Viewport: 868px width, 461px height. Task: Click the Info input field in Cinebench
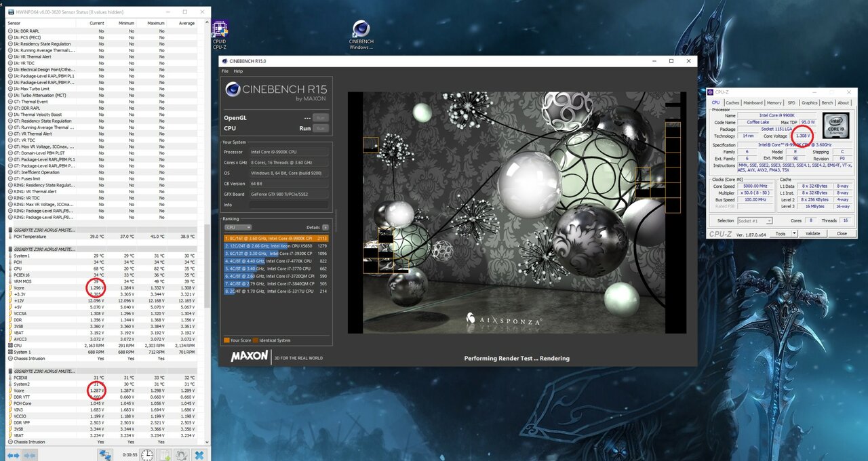click(289, 204)
